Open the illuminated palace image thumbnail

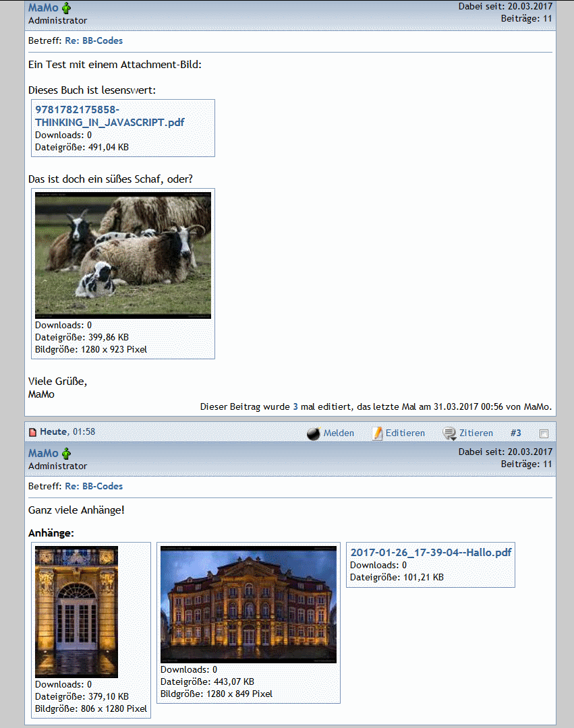[248, 604]
